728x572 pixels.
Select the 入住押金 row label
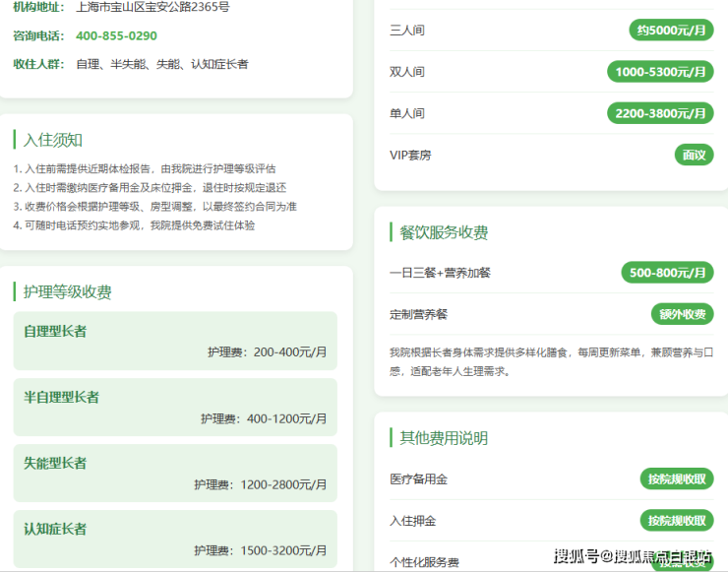coord(413,521)
